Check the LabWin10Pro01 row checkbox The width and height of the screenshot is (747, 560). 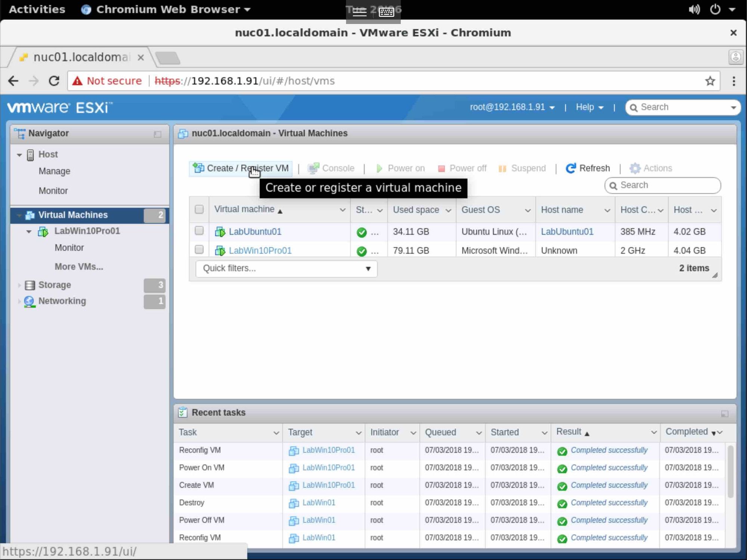coord(199,249)
